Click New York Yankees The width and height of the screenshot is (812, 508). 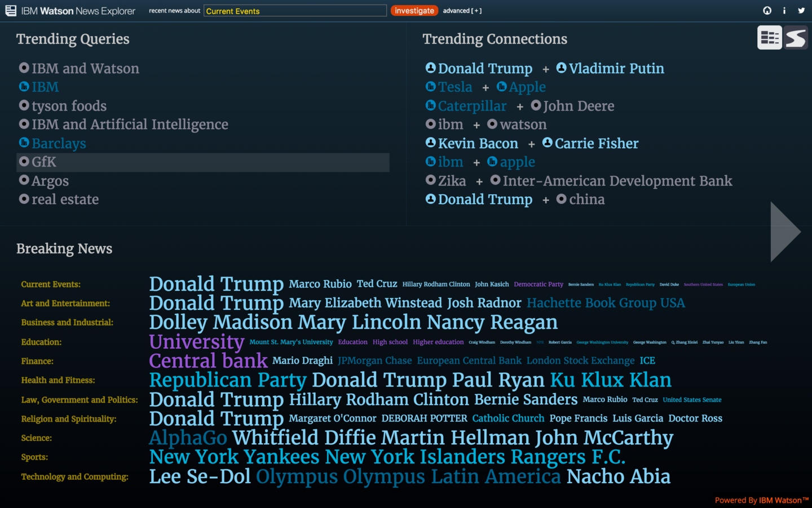[x=234, y=457]
